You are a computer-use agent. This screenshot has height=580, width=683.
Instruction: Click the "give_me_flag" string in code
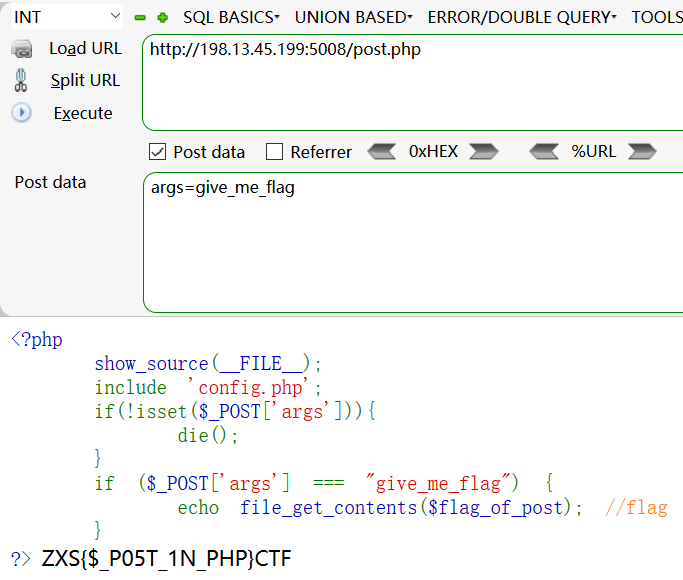click(439, 483)
